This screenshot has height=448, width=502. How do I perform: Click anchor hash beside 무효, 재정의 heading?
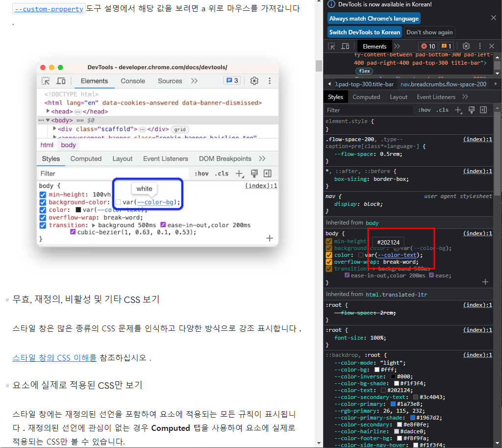pyautogui.click(x=7, y=300)
